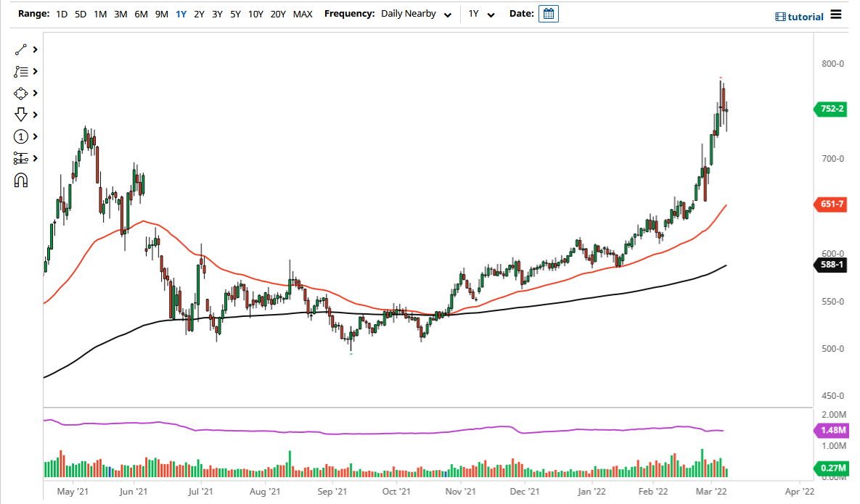Open the Date calendar picker
The image size is (860, 504).
tap(549, 14)
